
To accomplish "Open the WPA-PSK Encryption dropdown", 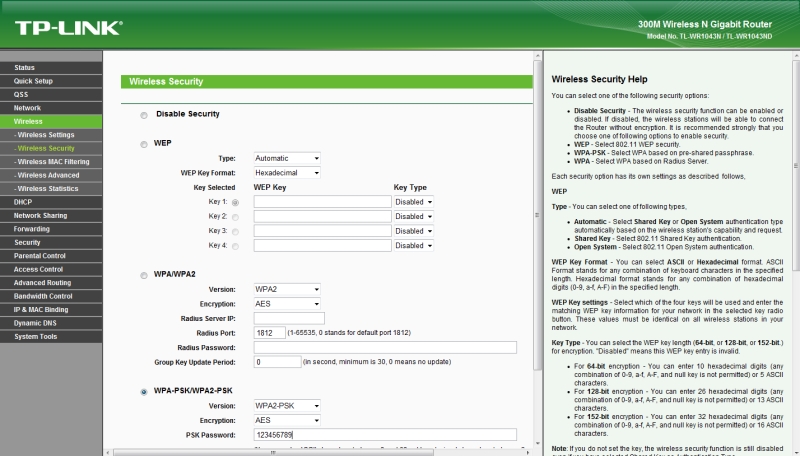I will pos(287,420).
